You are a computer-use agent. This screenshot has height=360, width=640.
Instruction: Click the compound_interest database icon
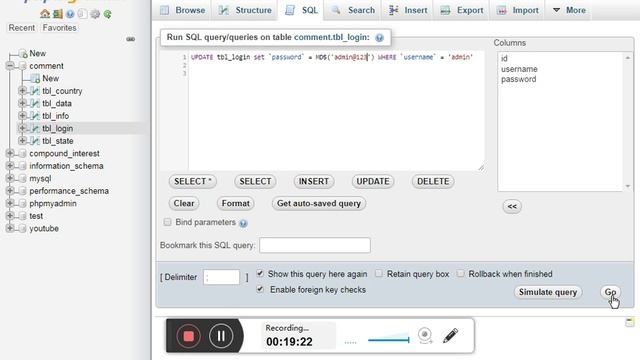click(x=22, y=153)
